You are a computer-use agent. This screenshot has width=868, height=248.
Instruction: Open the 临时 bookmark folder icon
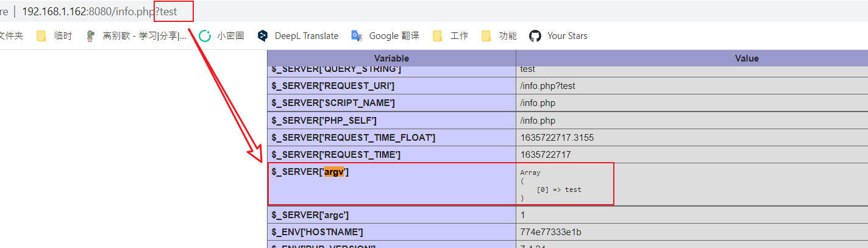pyautogui.click(x=41, y=36)
